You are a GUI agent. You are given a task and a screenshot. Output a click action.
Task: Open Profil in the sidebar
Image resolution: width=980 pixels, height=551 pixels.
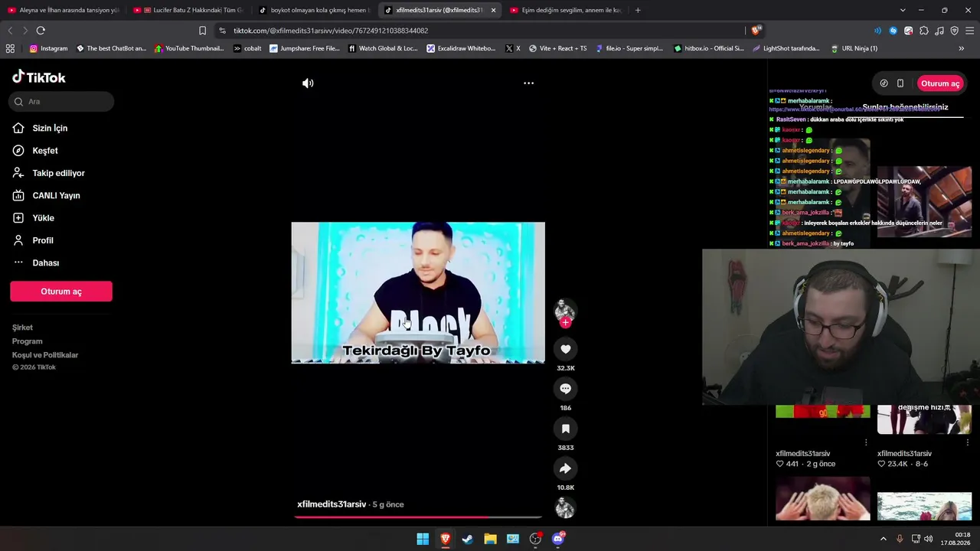click(x=33, y=240)
